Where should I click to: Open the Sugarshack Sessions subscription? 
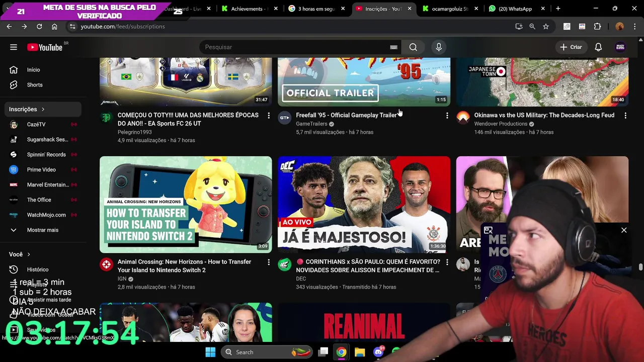tap(43, 139)
